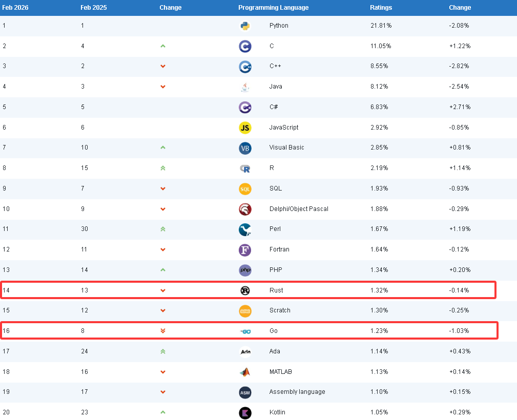Click the Visual Basic language name
This screenshot has width=517, height=420.
(286, 148)
